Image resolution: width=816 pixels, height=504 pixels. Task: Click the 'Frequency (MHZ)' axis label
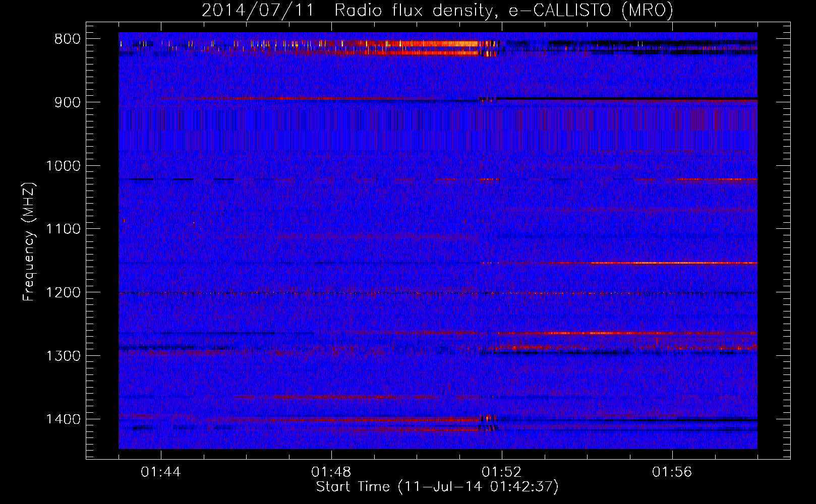click(x=29, y=241)
